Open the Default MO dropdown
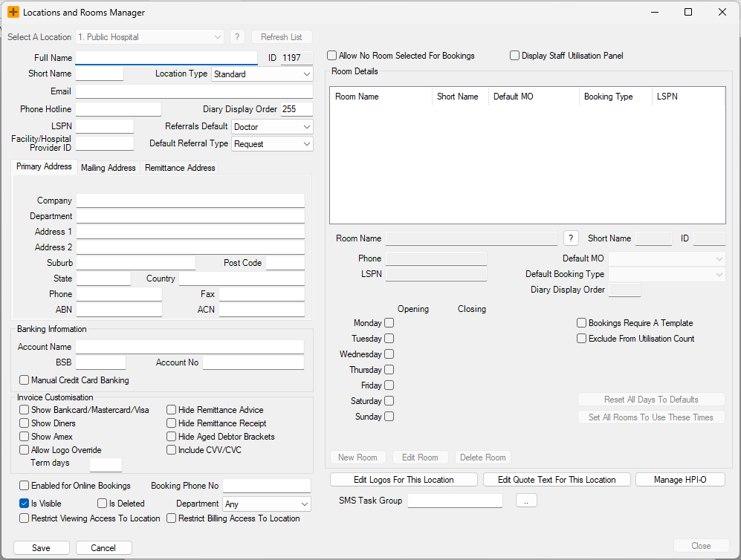The height and width of the screenshot is (560, 741). [x=667, y=258]
